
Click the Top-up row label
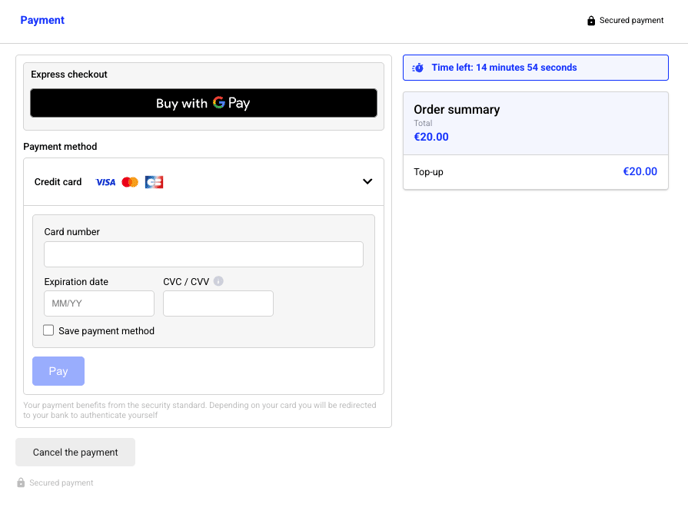[429, 172]
